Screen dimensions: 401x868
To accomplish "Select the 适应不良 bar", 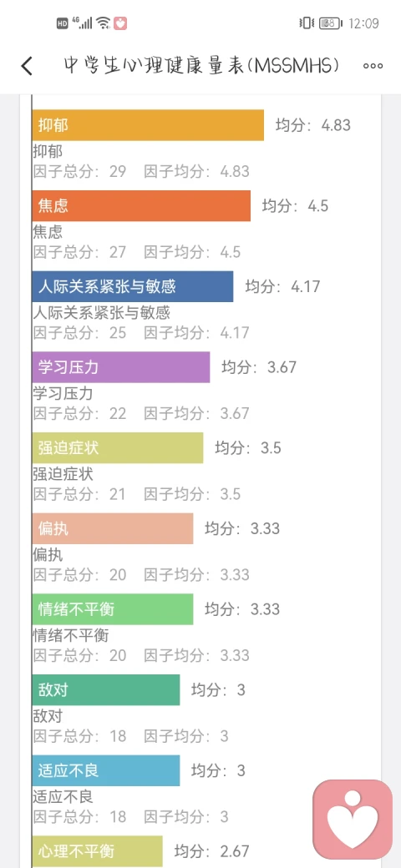I will 106,770.
